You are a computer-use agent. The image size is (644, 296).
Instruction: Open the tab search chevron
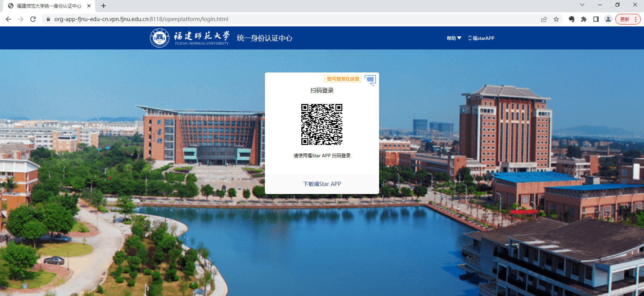[x=582, y=5]
